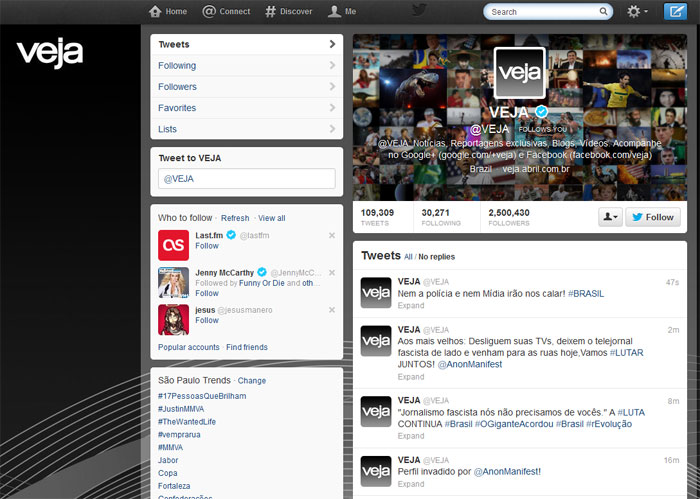This screenshot has width=700, height=499.
Task: Open Discover with the hashtag icon
Action: click(x=288, y=12)
